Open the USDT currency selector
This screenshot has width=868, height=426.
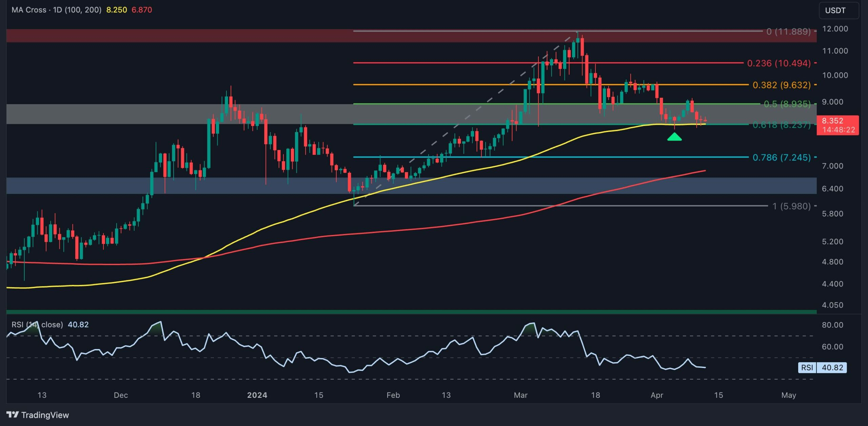(x=839, y=11)
